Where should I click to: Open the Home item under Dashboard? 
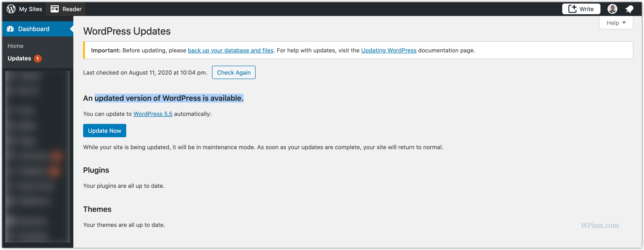point(16,46)
